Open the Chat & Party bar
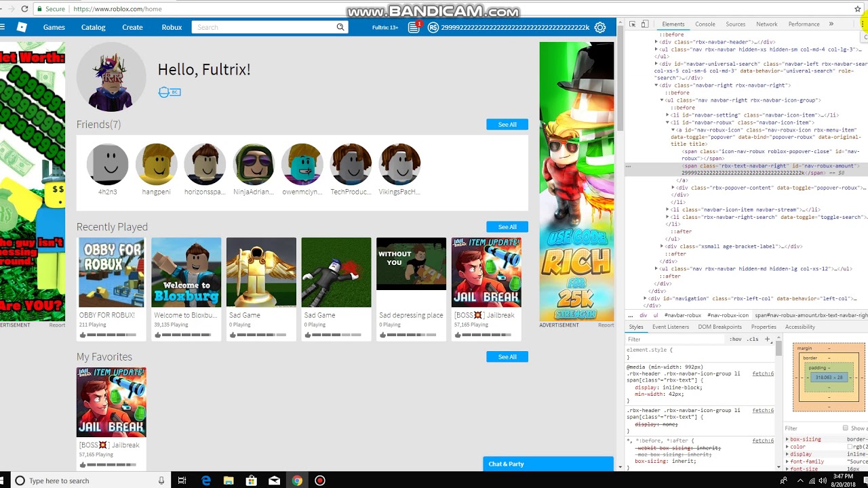 tap(549, 464)
